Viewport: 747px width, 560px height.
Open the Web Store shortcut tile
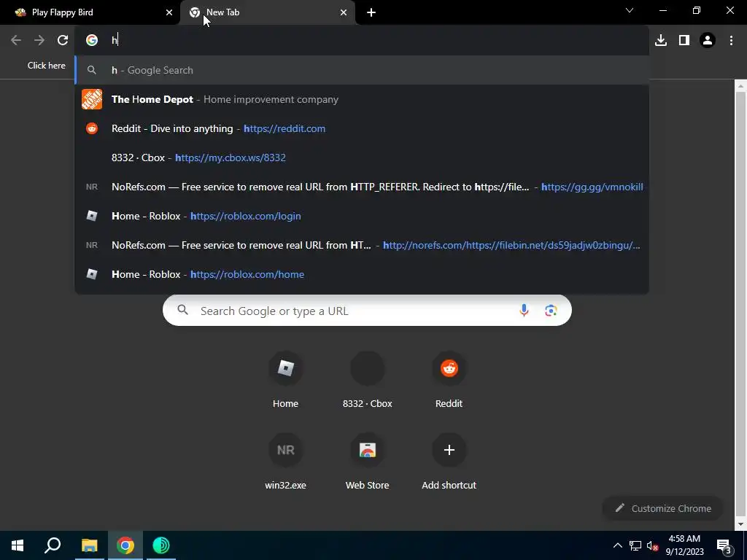point(368,462)
